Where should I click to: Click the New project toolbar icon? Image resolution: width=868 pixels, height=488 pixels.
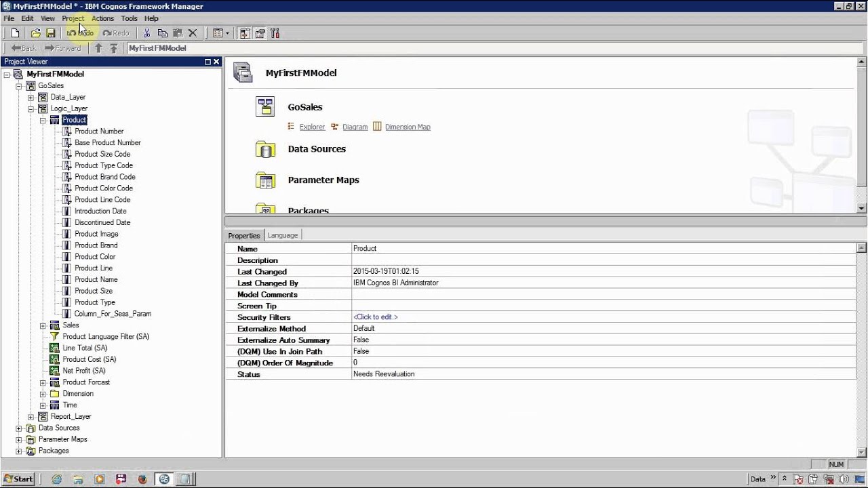coord(15,33)
